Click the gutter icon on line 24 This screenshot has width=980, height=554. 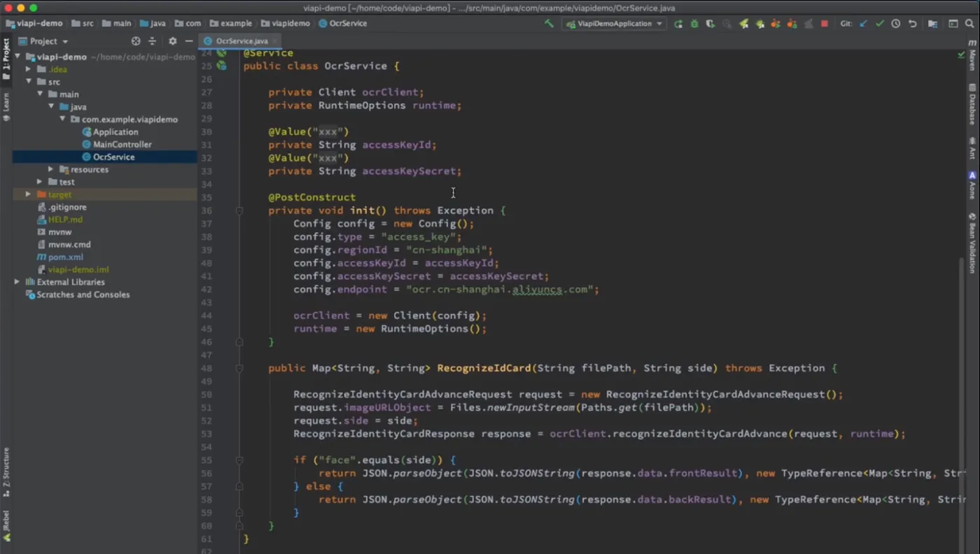click(221, 53)
